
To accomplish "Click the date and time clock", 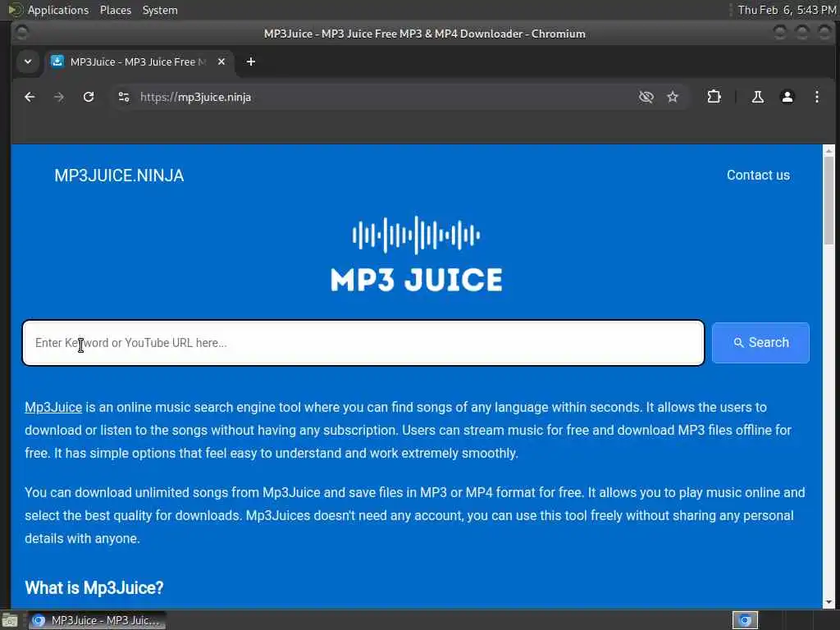I will [x=787, y=10].
